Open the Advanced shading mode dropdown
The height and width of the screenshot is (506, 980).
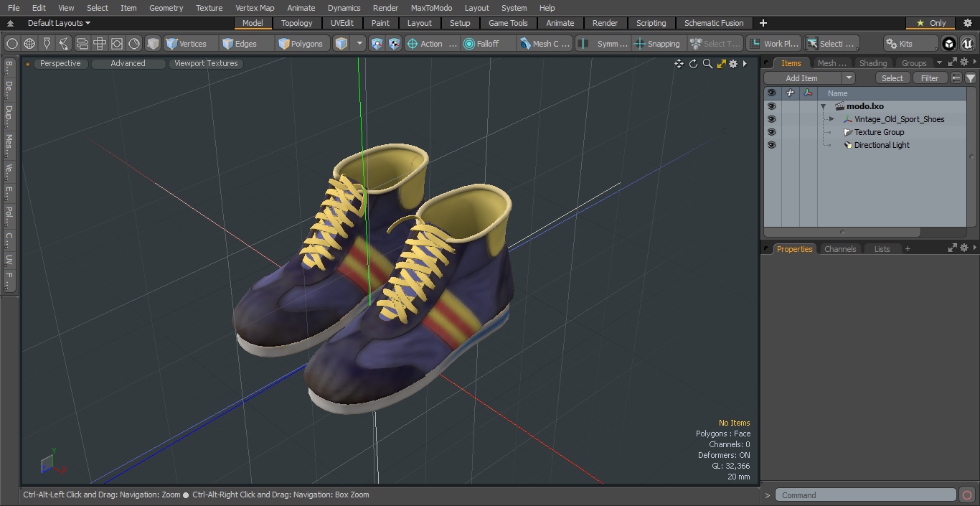[x=128, y=64]
